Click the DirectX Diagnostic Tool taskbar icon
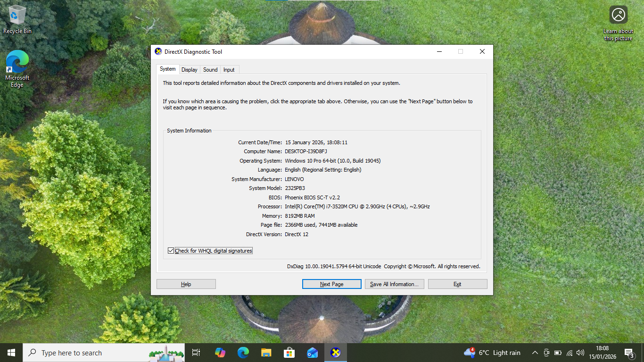Viewport: 644px width, 362px height. click(x=335, y=353)
